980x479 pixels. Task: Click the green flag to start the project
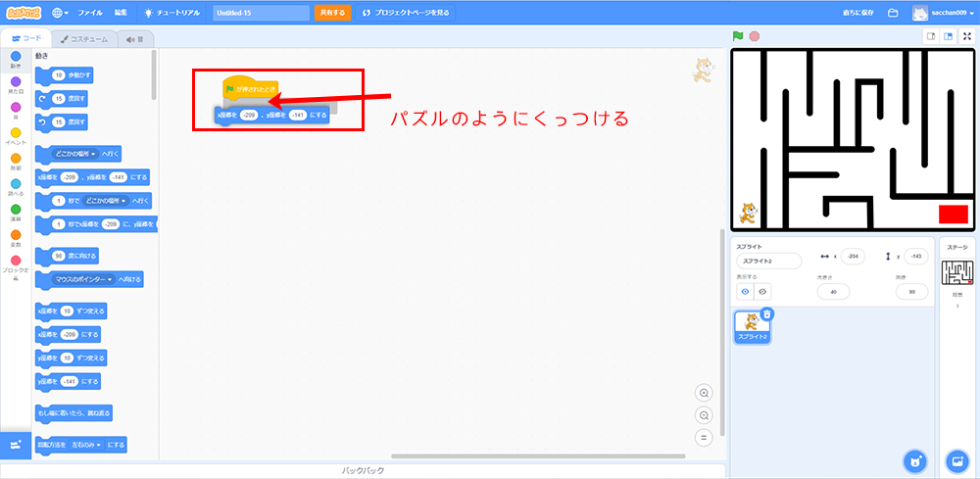[738, 36]
